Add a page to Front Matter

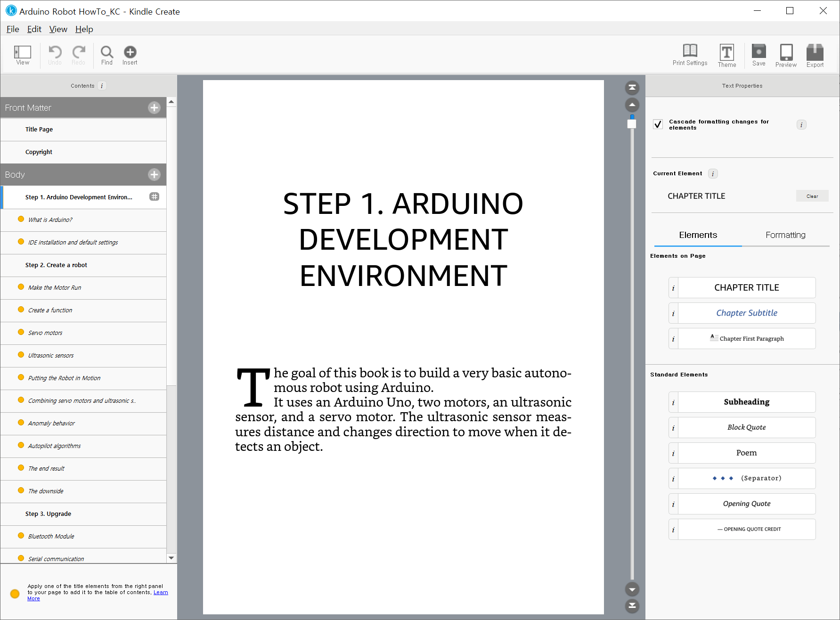point(154,108)
